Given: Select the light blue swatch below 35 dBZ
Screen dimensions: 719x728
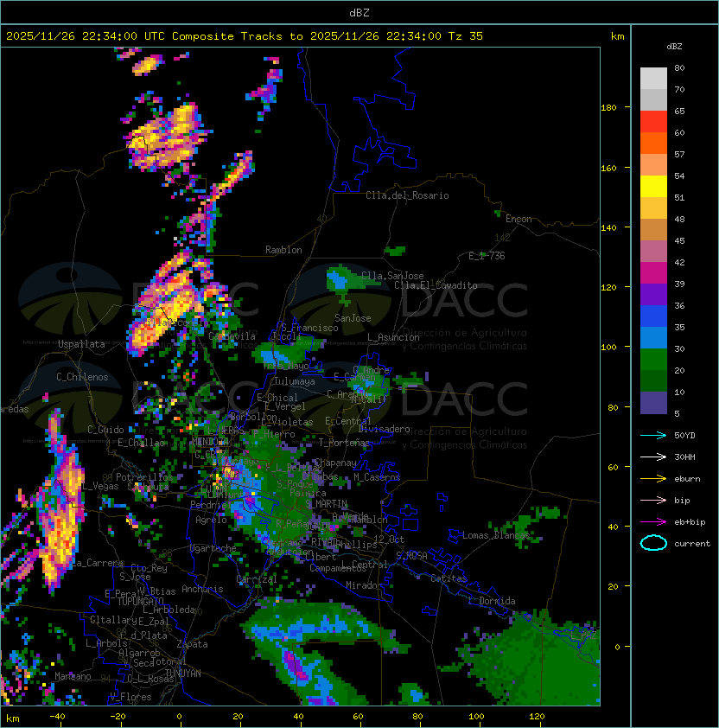Looking at the screenshot, I should coord(653,338).
